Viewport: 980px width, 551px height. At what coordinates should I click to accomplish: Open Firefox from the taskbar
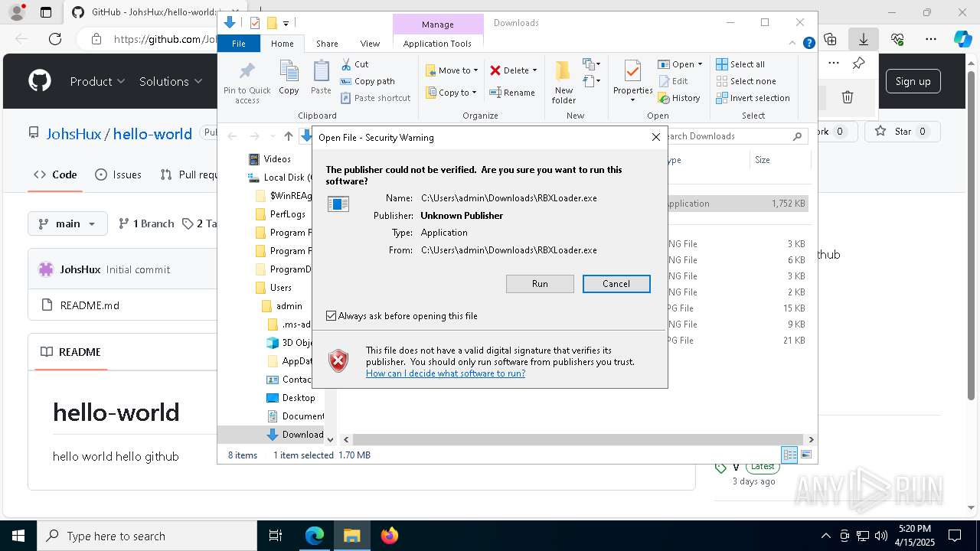click(x=390, y=536)
